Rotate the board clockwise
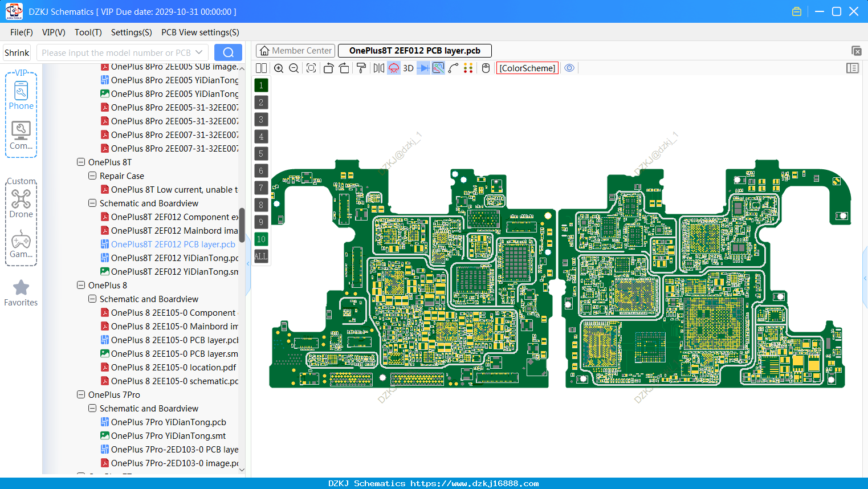868x489 pixels. tap(344, 68)
